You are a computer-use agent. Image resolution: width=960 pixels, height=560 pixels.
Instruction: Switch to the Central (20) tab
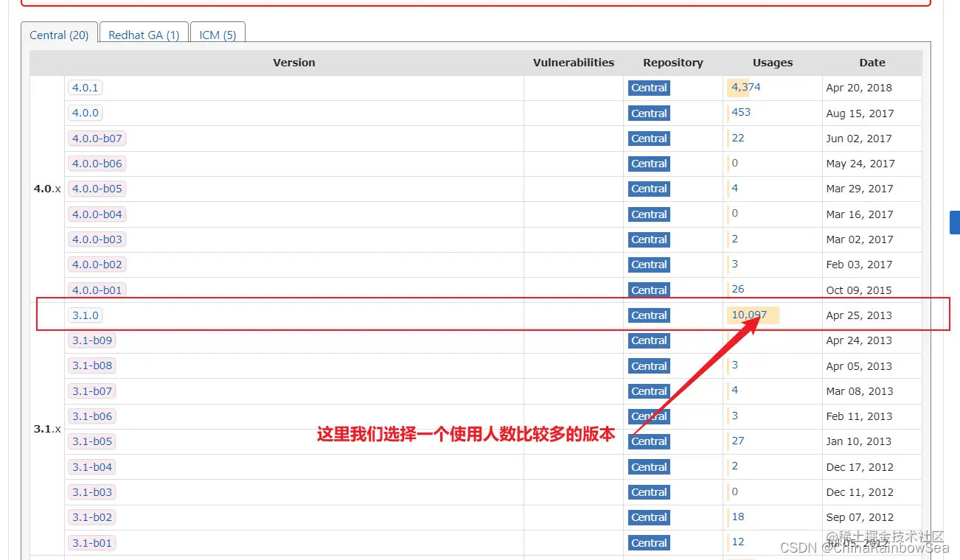tap(59, 35)
